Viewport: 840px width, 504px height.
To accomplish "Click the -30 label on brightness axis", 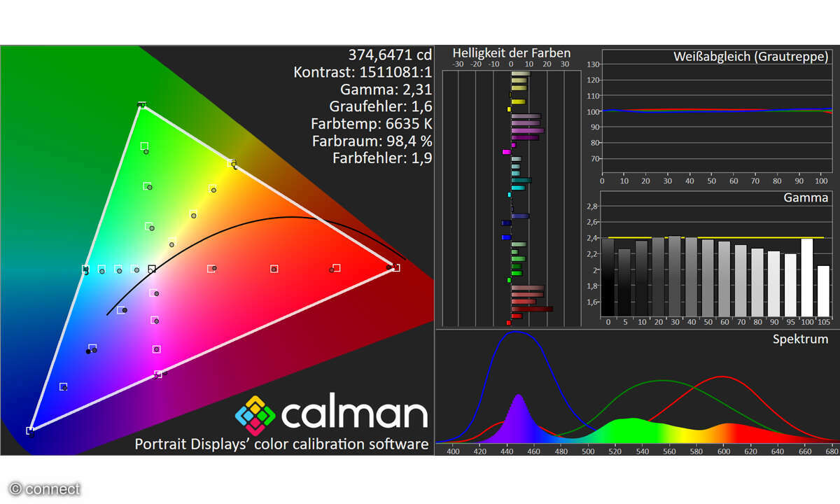I will click(x=458, y=64).
